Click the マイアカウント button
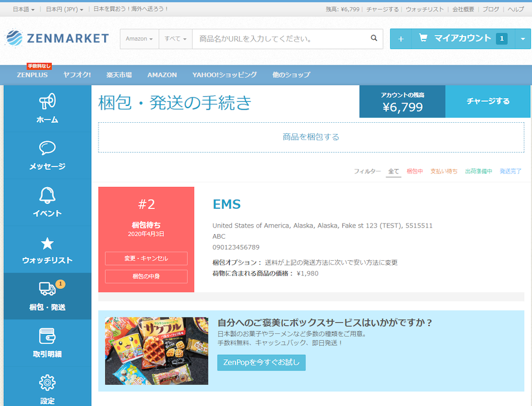Screen dimensions: 532x406 pyautogui.click(x=463, y=38)
